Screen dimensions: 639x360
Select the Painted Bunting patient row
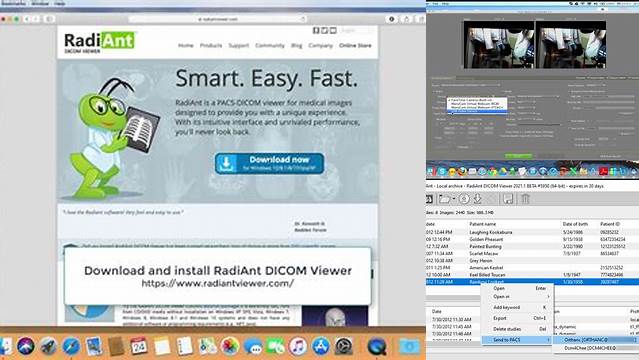[x=532, y=246]
